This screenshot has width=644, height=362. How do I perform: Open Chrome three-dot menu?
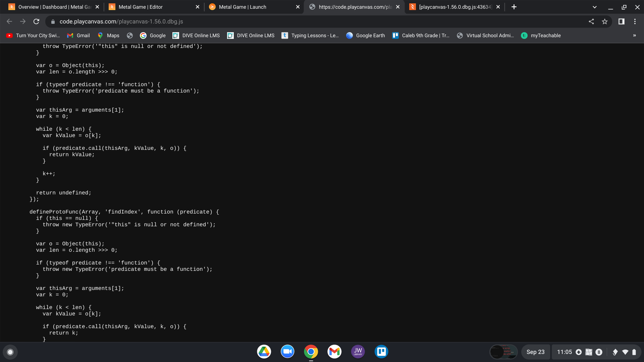pos(635,21)
